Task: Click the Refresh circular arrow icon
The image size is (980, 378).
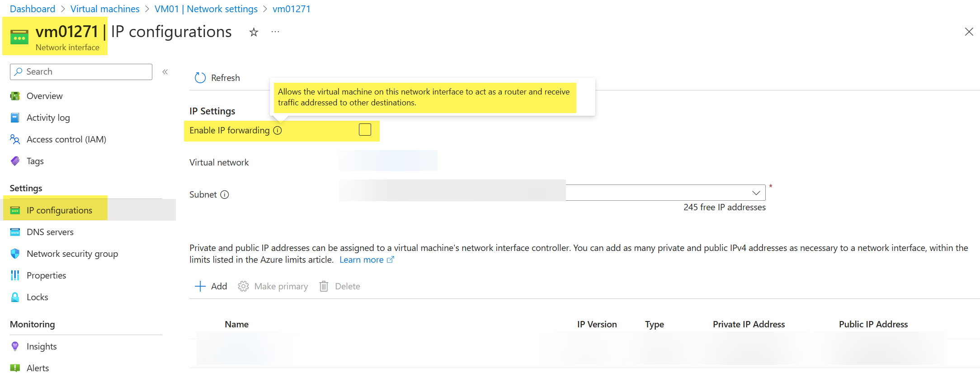Action: click(200, 78)
